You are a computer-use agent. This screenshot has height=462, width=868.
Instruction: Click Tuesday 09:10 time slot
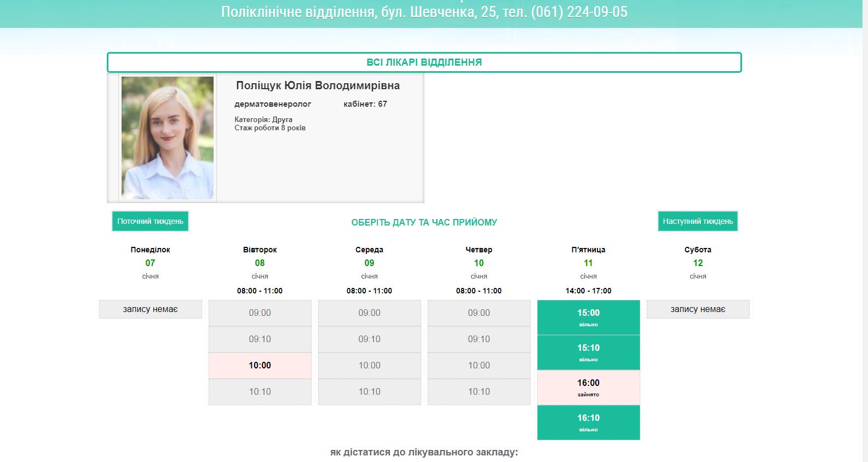[260, 339]
